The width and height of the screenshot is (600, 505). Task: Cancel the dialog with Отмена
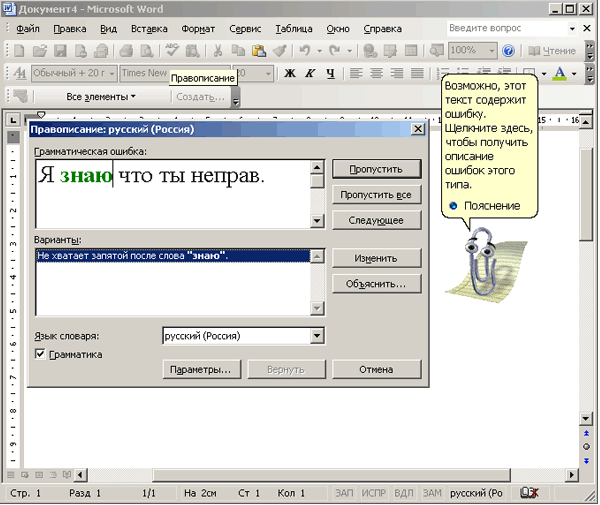(377, 369)
